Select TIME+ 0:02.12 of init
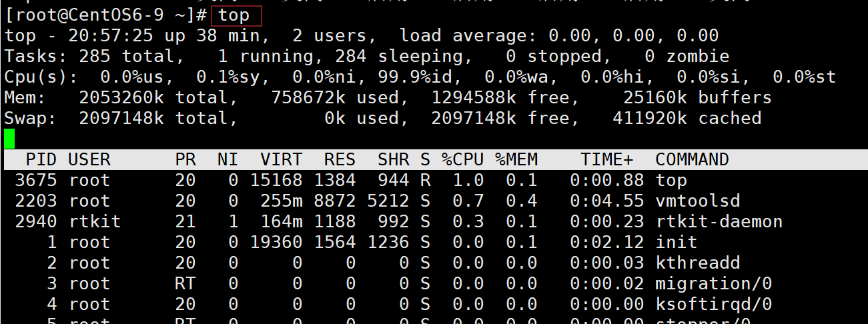 [x=607, y=243]
